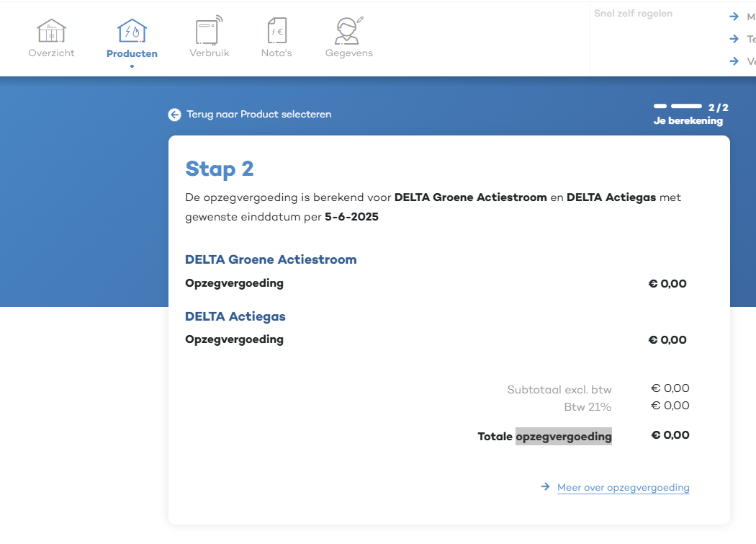This screenshot has width=756, height=544.
Task: Open Meer over opzegvergoeding link
Action: click(624, 488)
